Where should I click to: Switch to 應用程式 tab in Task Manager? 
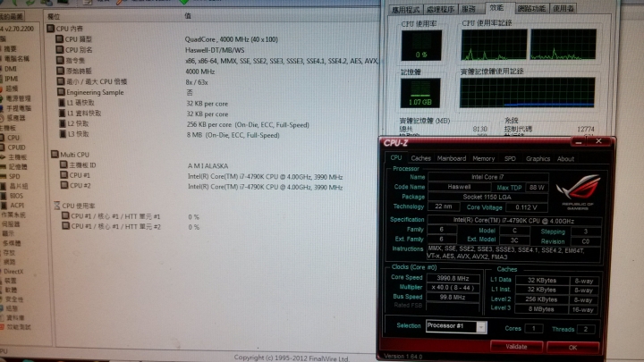click(405, 9)
